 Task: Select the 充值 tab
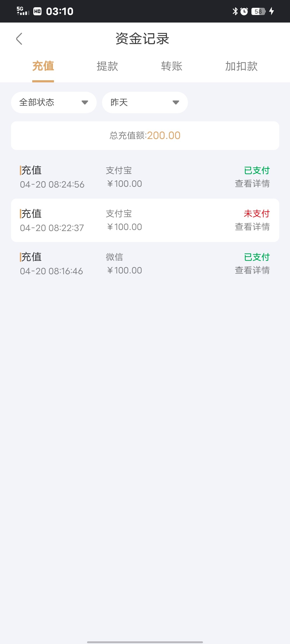coord(43,66)
